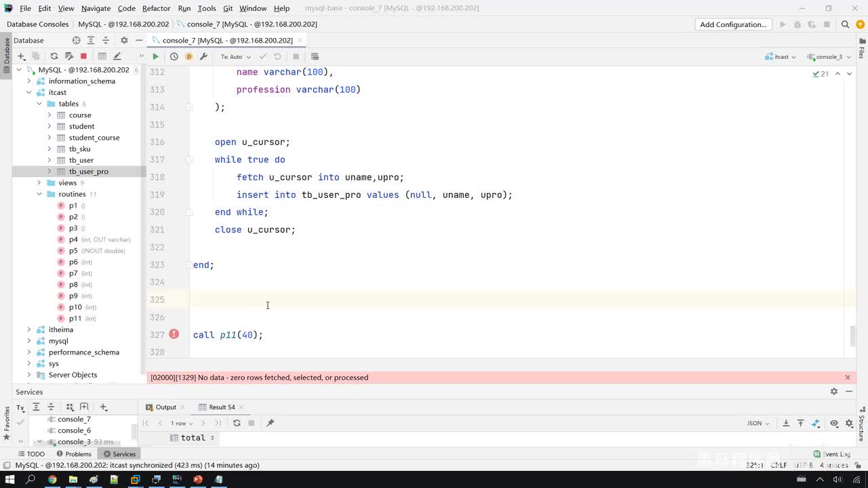This screenshot has width=868, height=488.
Task: Open Windows taskbar search
Action: [x=31, y=479]
